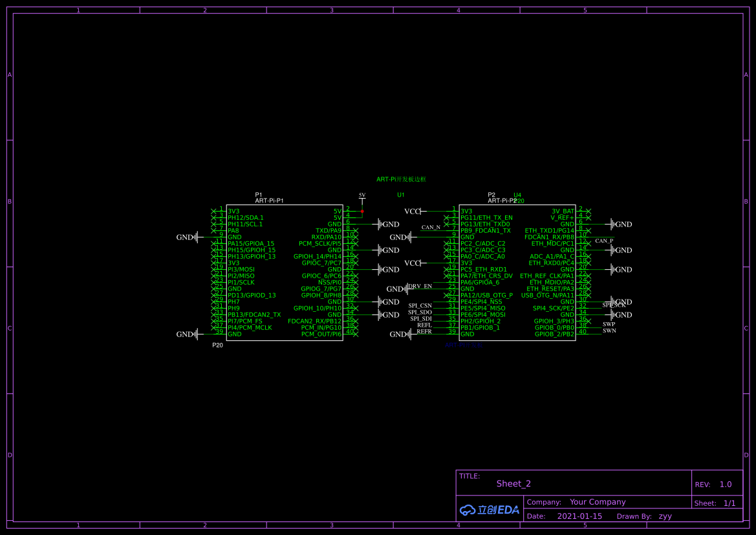The image size is (756, 535).
Task: Click the 5V power symbol above P1
Action: pyautogui.click(x=362, y=197)
